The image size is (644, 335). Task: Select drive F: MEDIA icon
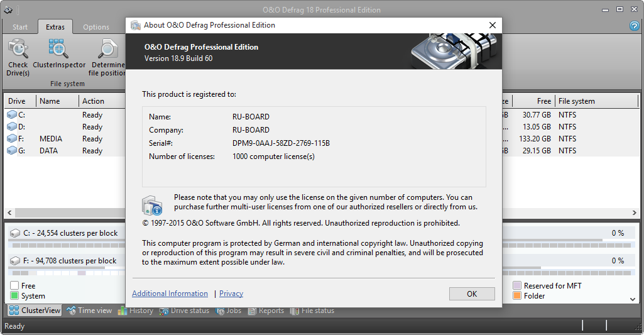(12, 138)
